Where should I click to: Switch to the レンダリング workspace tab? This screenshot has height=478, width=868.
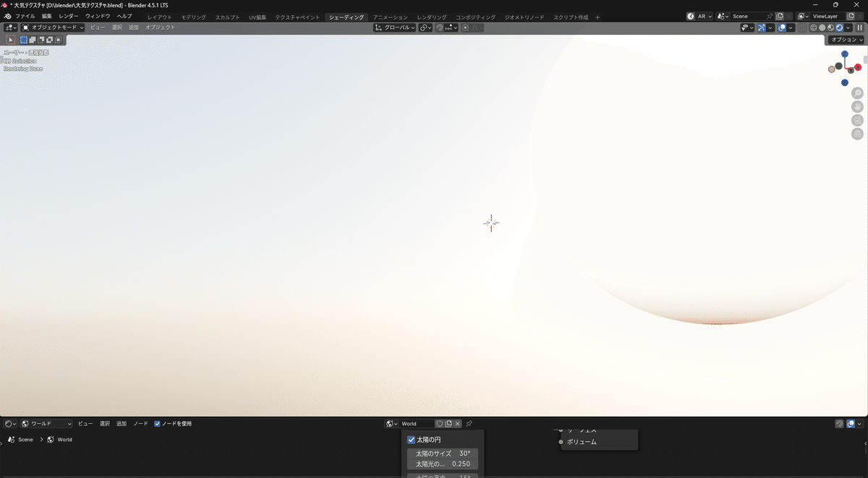click(x=431, y=17)
